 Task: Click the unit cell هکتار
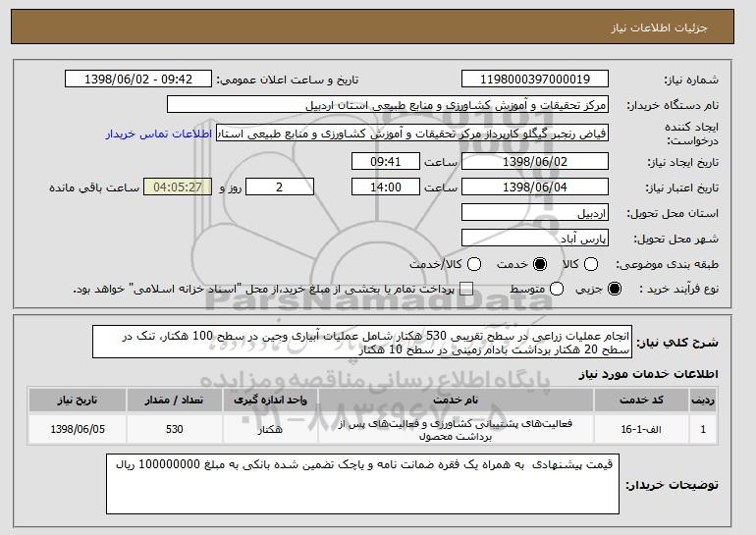[270, 429]
